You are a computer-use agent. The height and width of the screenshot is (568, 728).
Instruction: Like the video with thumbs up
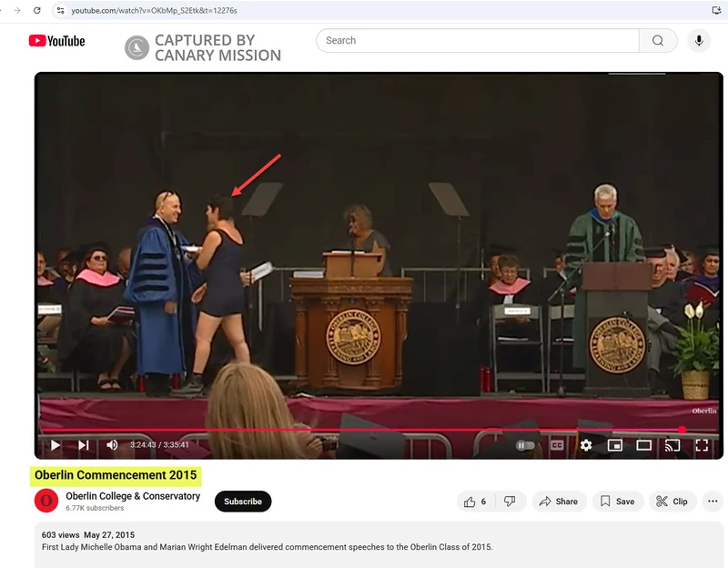pos(475,502)
